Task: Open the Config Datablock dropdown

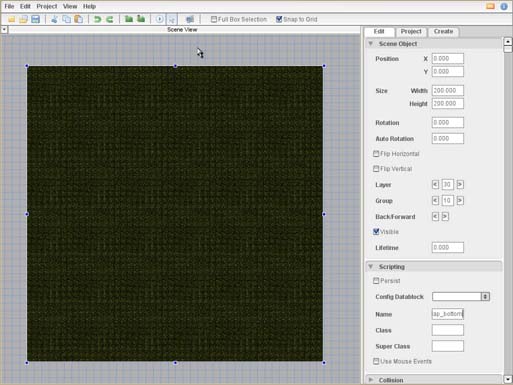Action: click(485, 296)
